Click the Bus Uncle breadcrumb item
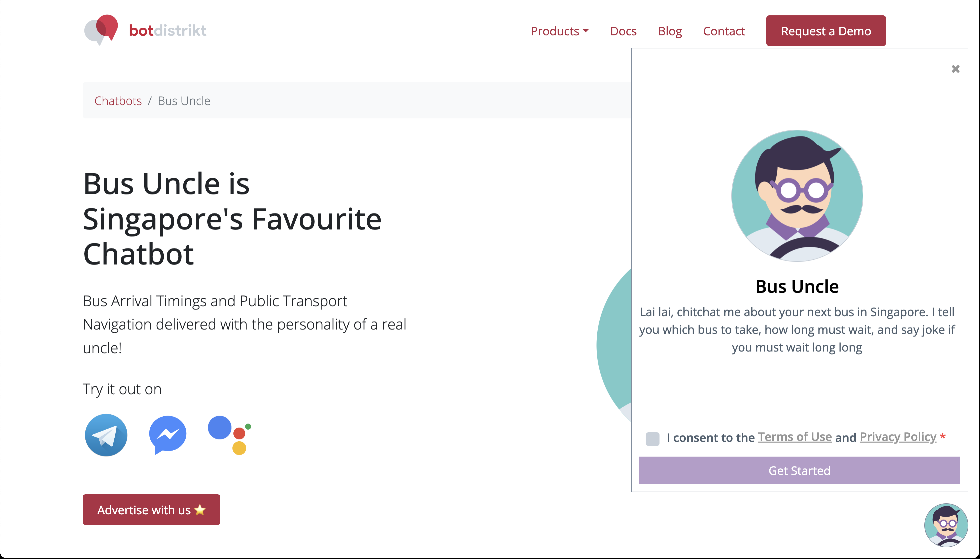This screenshot has height=559, width=980. pyautogui.click(x=184, y=101)
